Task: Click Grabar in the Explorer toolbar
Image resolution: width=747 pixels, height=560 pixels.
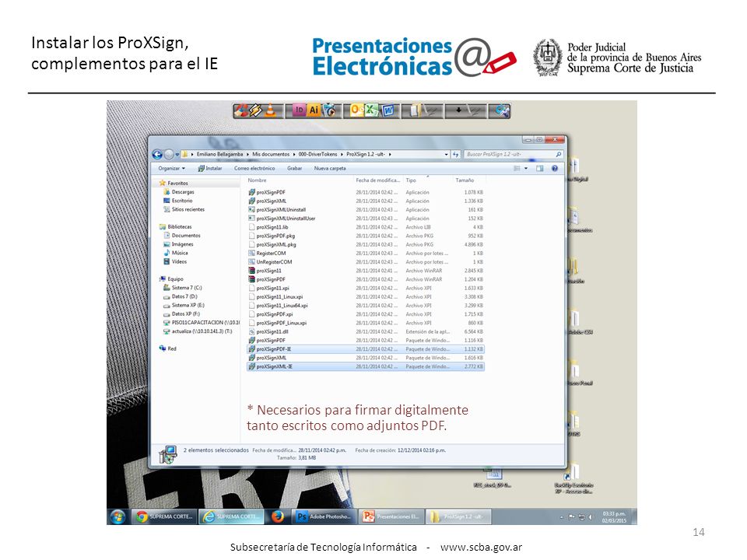Action: tap(294, 168)
